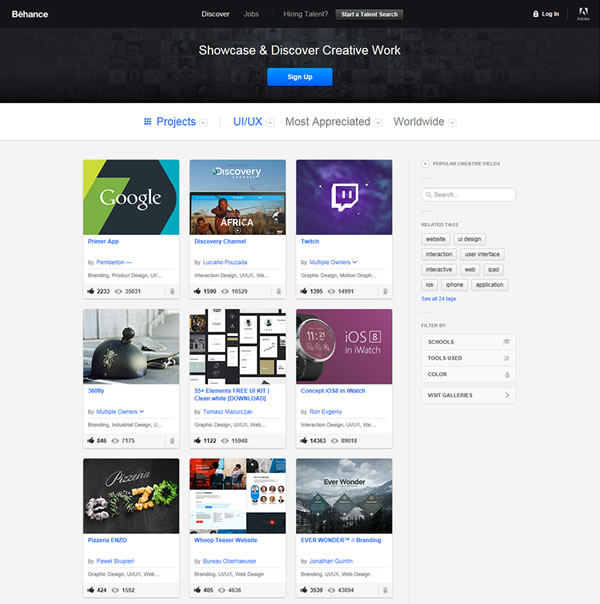This screenshot has height=604, width=600.
Task: Click the Log In link
Action: pyautogui.click(x=550, y=14)
